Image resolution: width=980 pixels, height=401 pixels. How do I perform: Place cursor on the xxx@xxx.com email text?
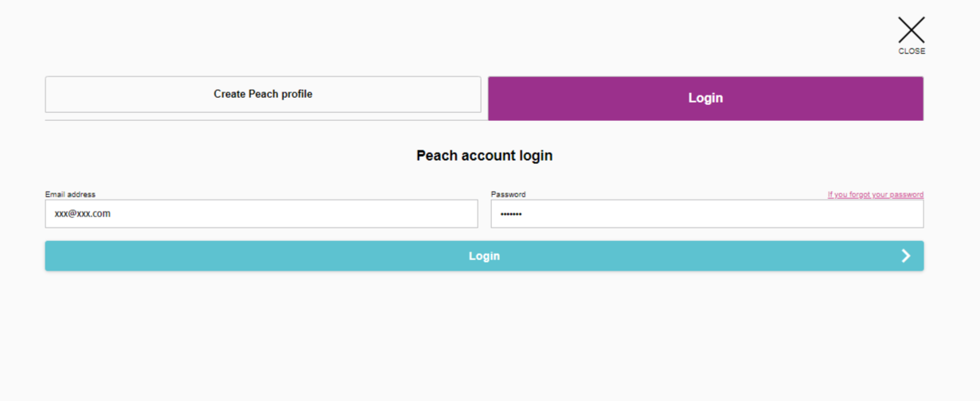(82, 213)
